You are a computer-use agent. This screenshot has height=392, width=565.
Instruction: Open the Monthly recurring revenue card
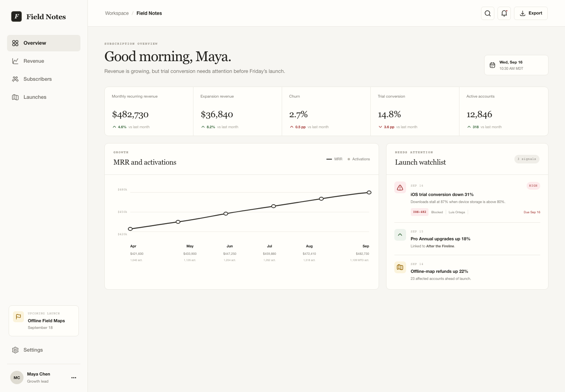(x=149, y=111)
